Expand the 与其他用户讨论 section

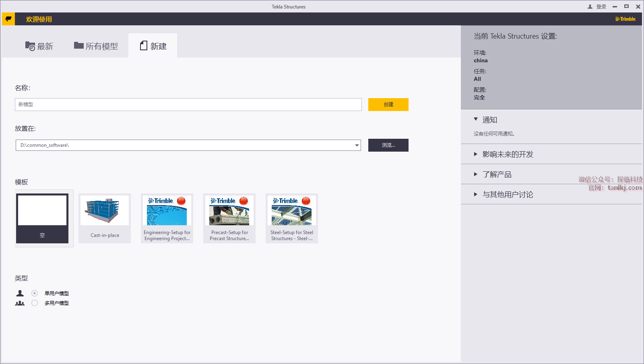pyautogui.click(x=476, y=194)
